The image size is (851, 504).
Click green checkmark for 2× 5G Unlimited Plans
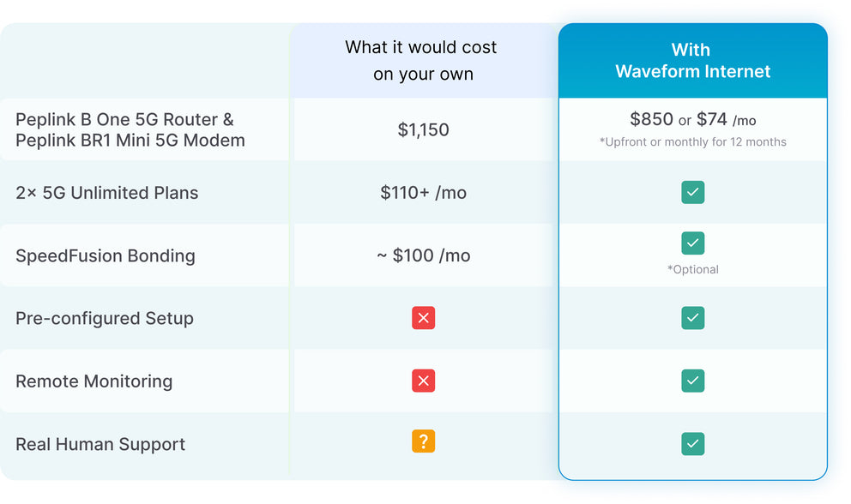tap(692, 192)
